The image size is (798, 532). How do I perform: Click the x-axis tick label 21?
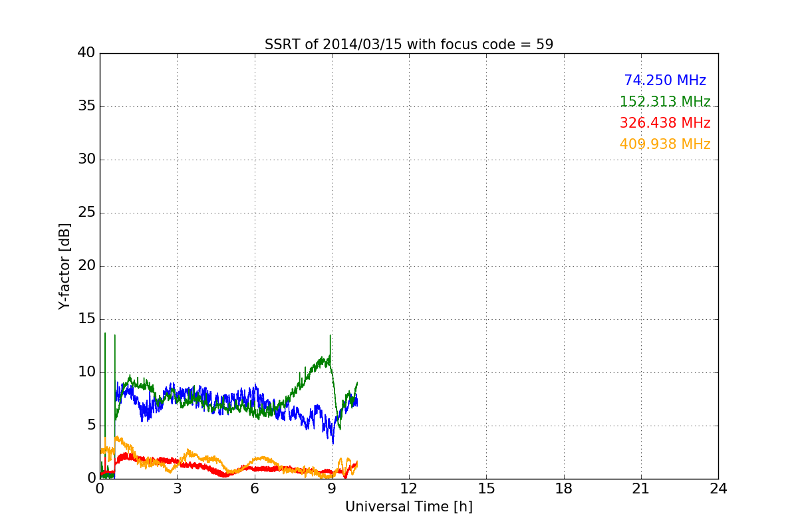click(641, 489)
